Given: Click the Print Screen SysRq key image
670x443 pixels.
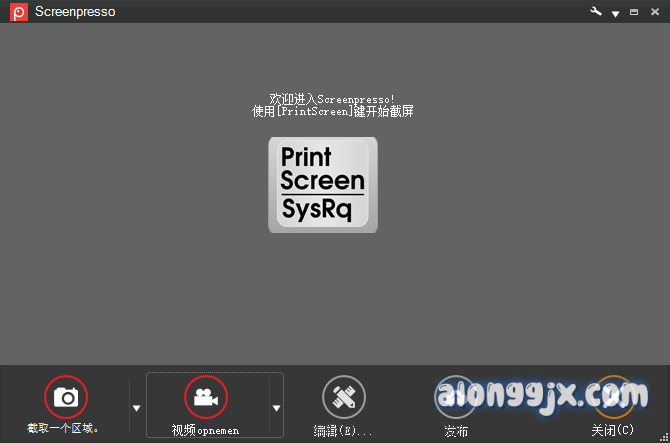Looking at the screenshot, I should pos(322,185).
